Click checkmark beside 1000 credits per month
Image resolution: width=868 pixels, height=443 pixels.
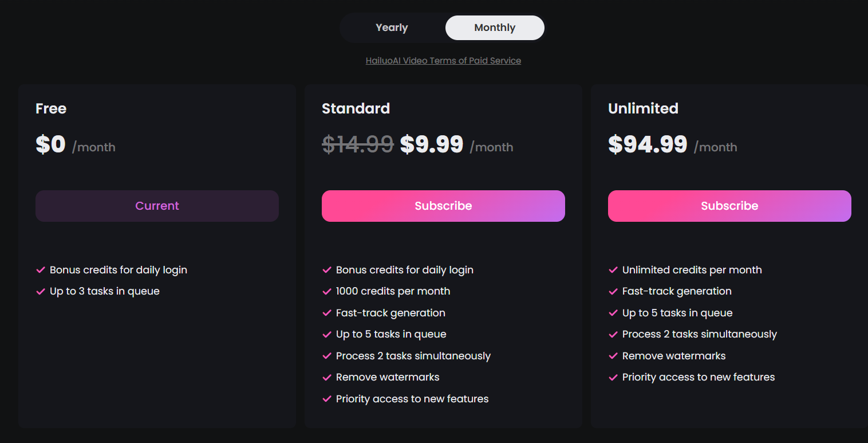tap(327, 292)
